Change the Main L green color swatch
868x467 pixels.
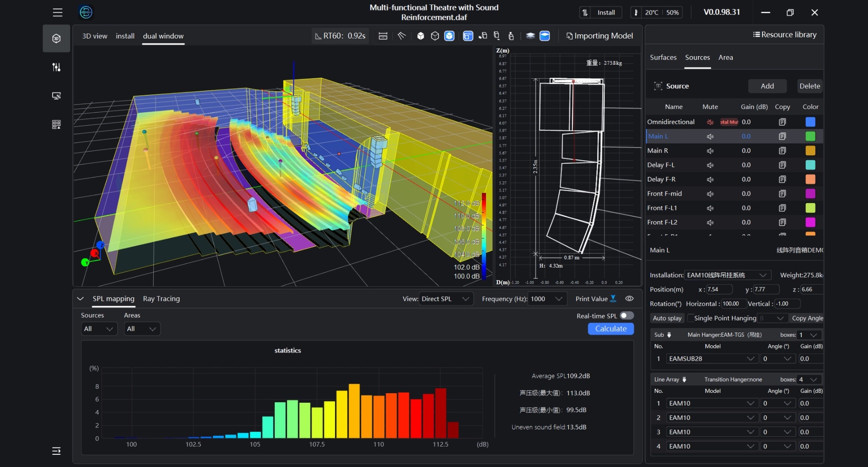pyautogui.click(x=811, y=137)
